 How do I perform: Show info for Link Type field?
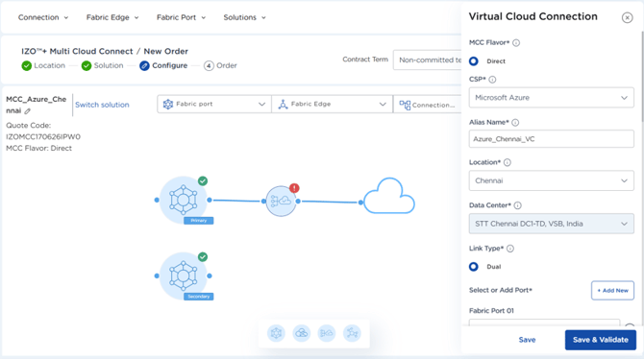point(510,249)
